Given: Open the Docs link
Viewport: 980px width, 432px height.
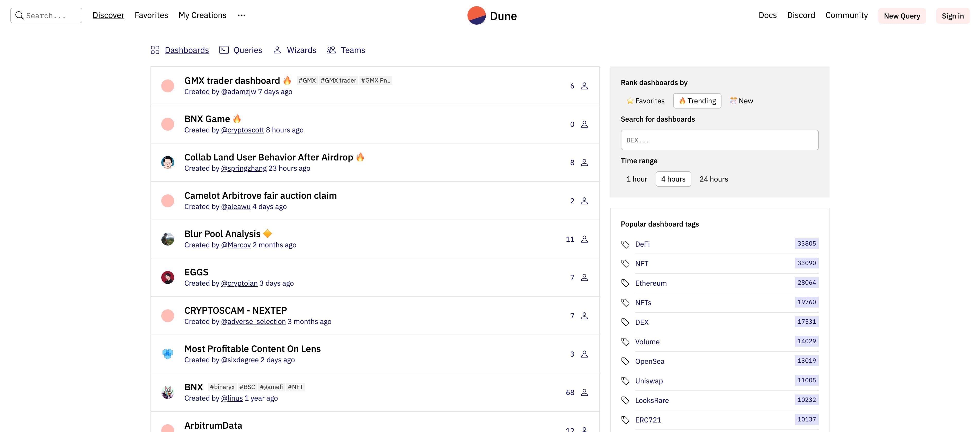Looking at the screenshot, I should (767, 15).
